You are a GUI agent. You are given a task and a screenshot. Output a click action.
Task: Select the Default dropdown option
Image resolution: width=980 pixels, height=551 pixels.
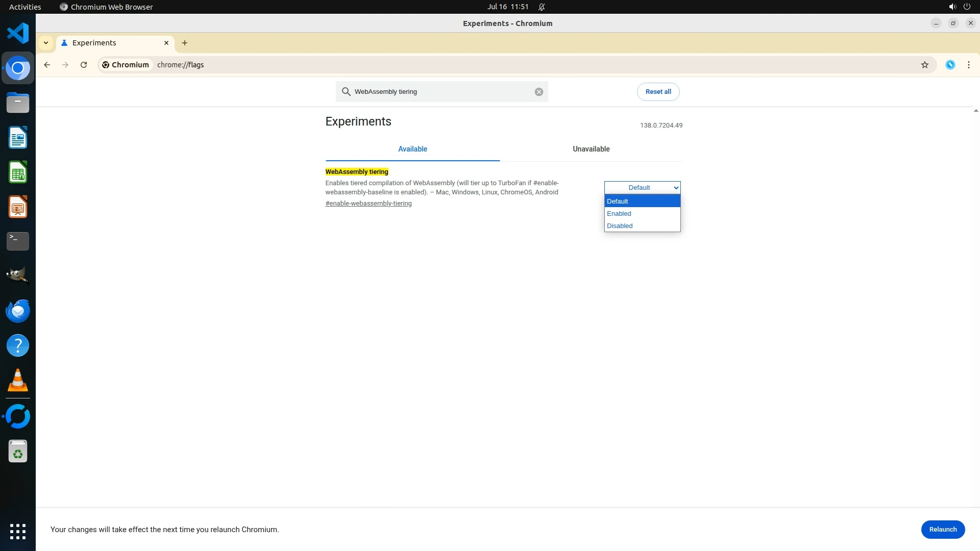(618, 202)
